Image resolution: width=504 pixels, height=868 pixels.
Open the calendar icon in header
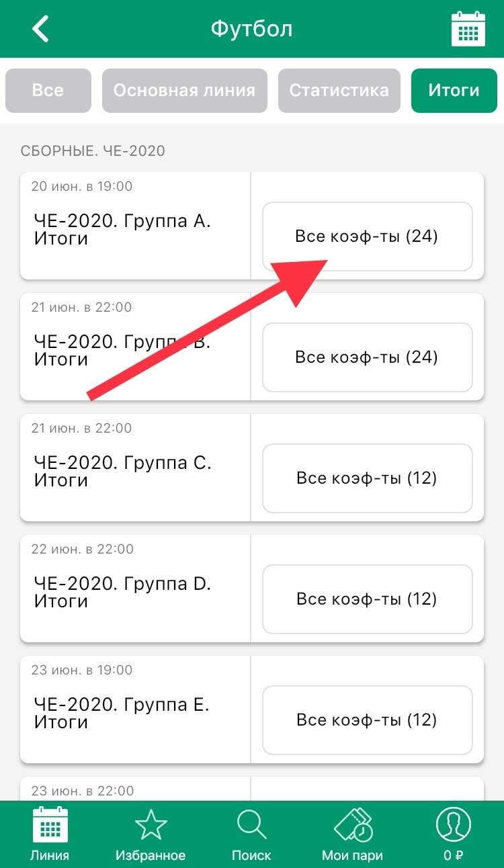click(x=468, y=29)
